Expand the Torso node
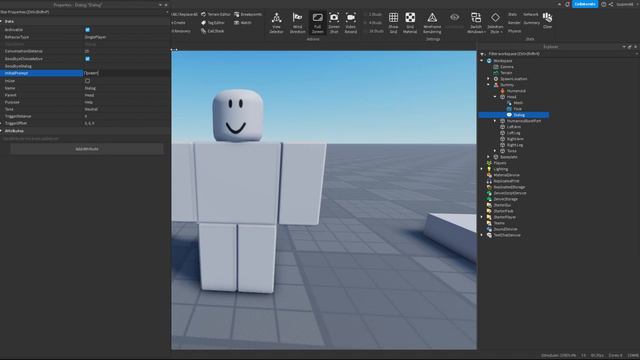The image size is (640, 360). (495, 151)
